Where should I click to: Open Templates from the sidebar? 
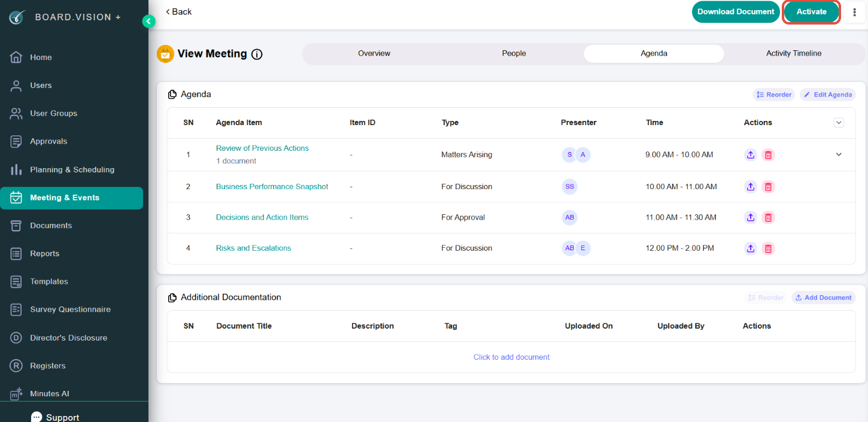(72, 281)
